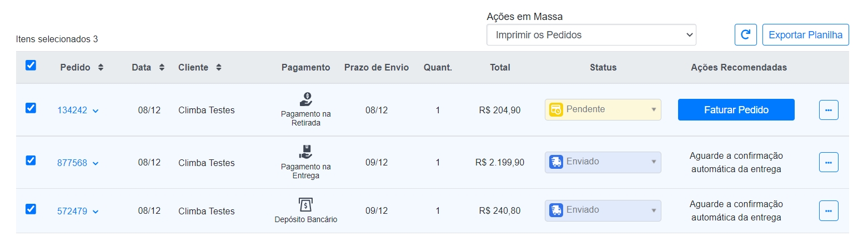Uncheck the select-all header checkbox

[31, 66]
